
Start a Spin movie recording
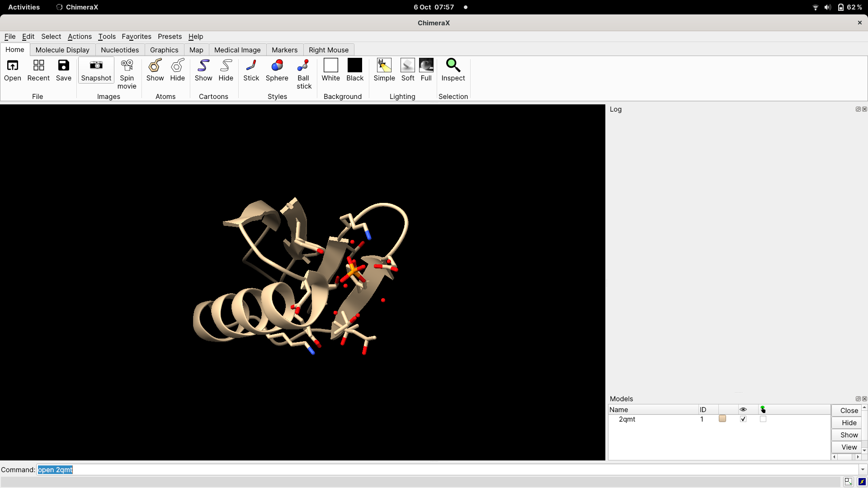127,66
